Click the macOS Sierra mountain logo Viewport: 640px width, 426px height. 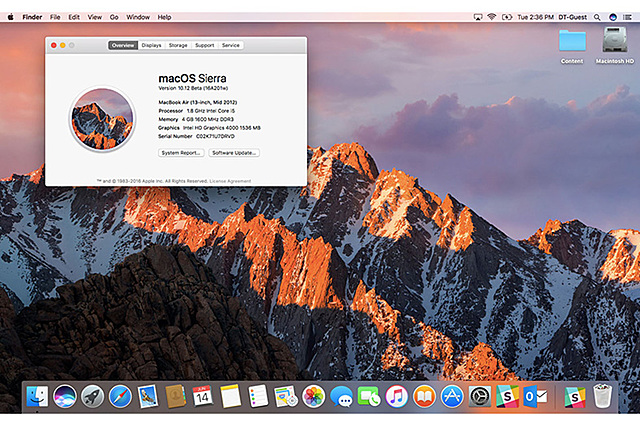[x=102, y=119]
